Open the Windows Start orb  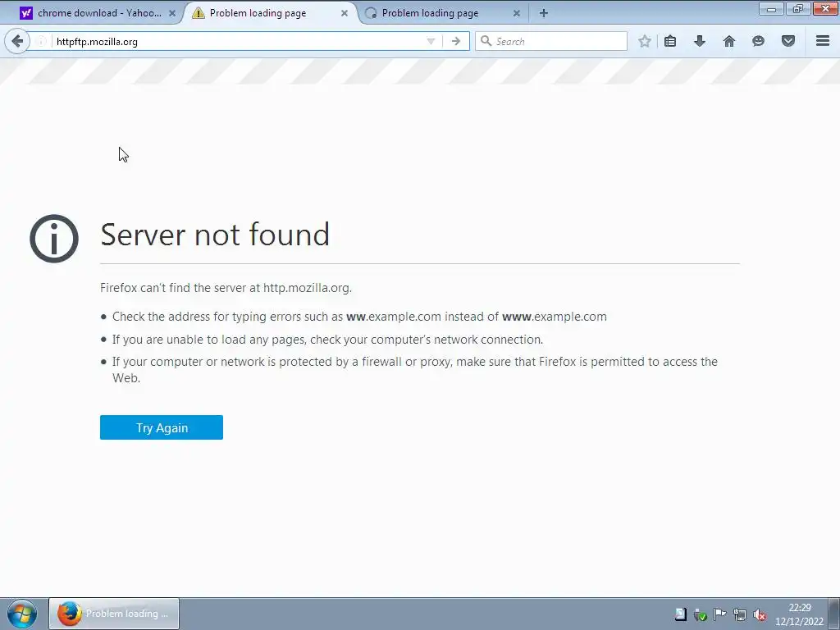coord(21,614)
